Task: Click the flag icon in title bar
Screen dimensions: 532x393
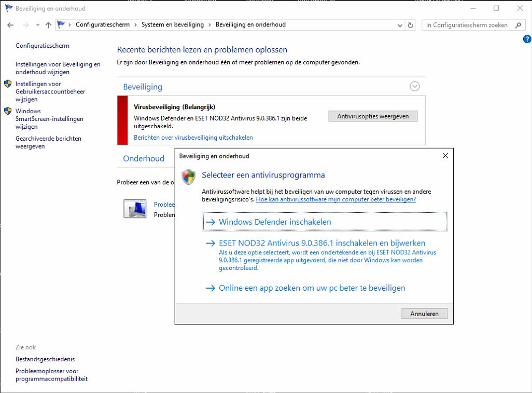Action: (x=9, y=8)
